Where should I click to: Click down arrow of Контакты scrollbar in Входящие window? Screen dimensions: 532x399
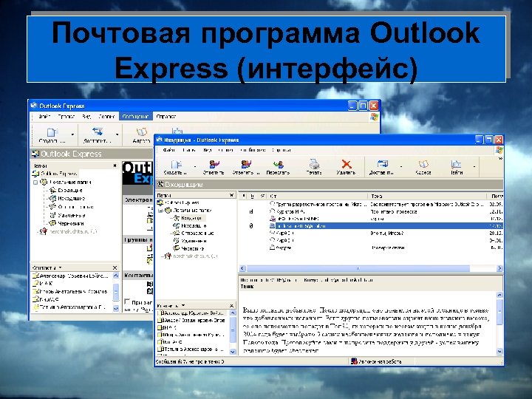tap(233, 352)
